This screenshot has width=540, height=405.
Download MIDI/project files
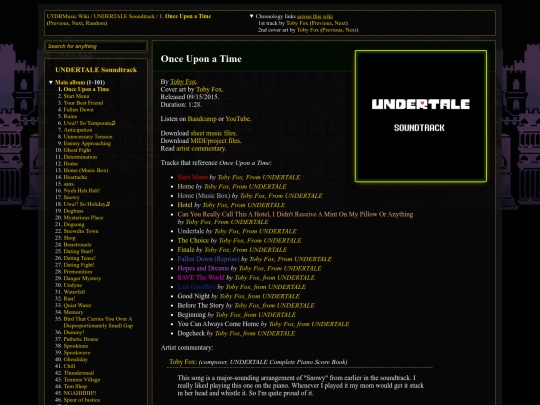[x=215, y=141]
